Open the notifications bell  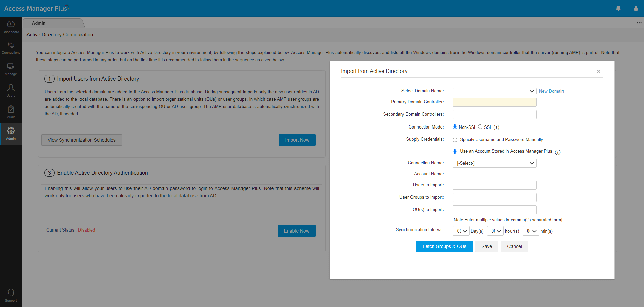pyautogui.click(x=618, y=8)
